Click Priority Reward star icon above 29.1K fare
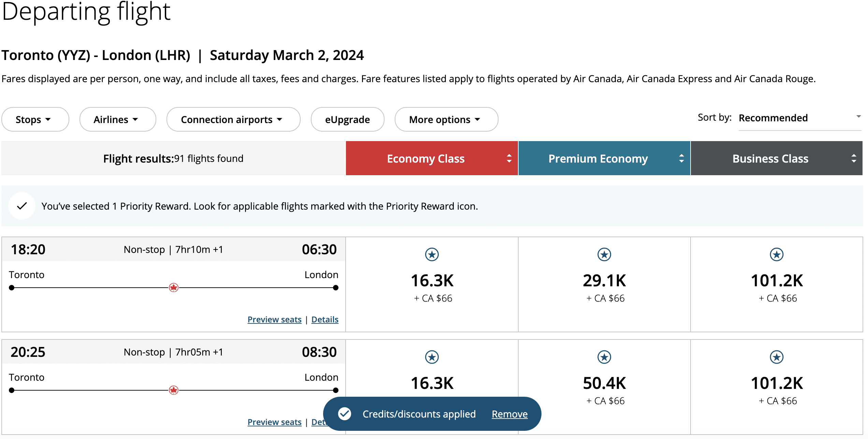868x439 pixels. point(604,255)
